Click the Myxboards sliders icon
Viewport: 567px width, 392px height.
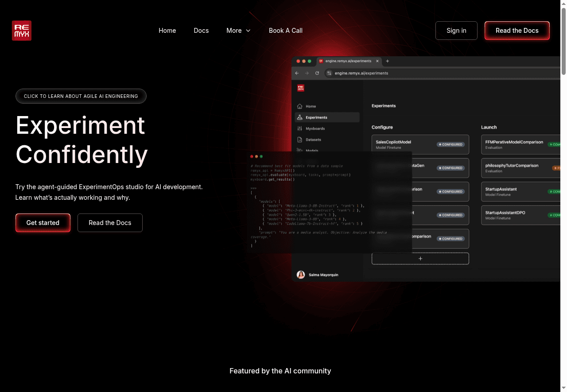(x=300, y=128)
